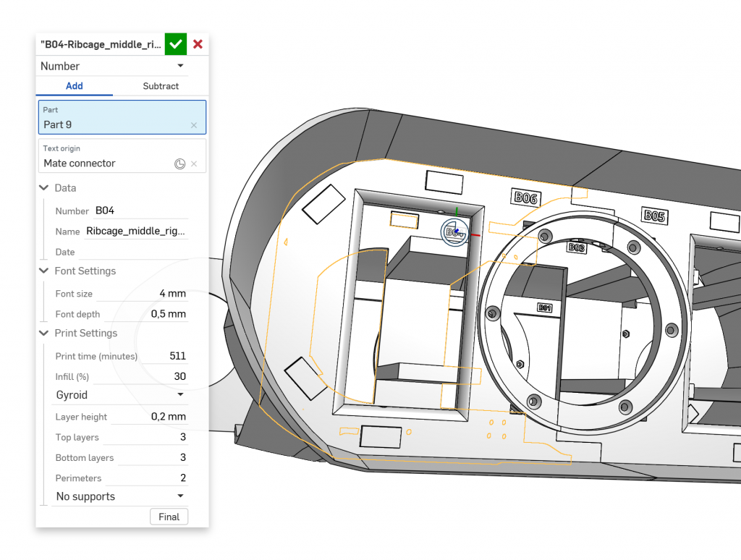The height and width of the screenshot is (560, 741).
Task: Open the No supports dropdown
Action: tap(121, 496)
